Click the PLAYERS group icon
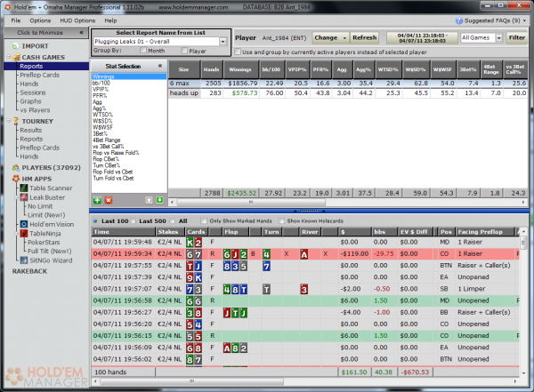Viewport: 534px width, 392px height. [16, 167]
